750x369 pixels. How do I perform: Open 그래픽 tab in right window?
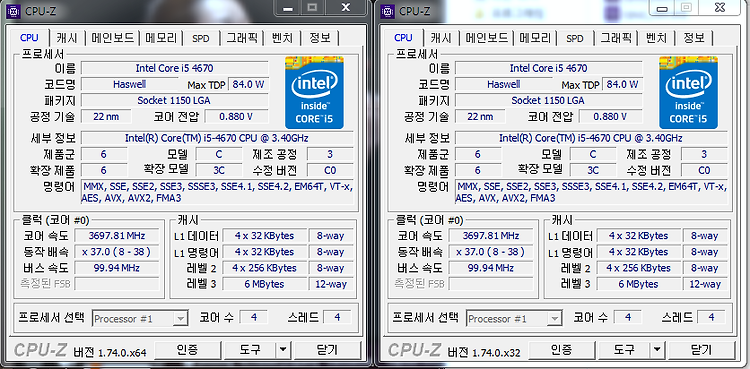click(616, 38)
